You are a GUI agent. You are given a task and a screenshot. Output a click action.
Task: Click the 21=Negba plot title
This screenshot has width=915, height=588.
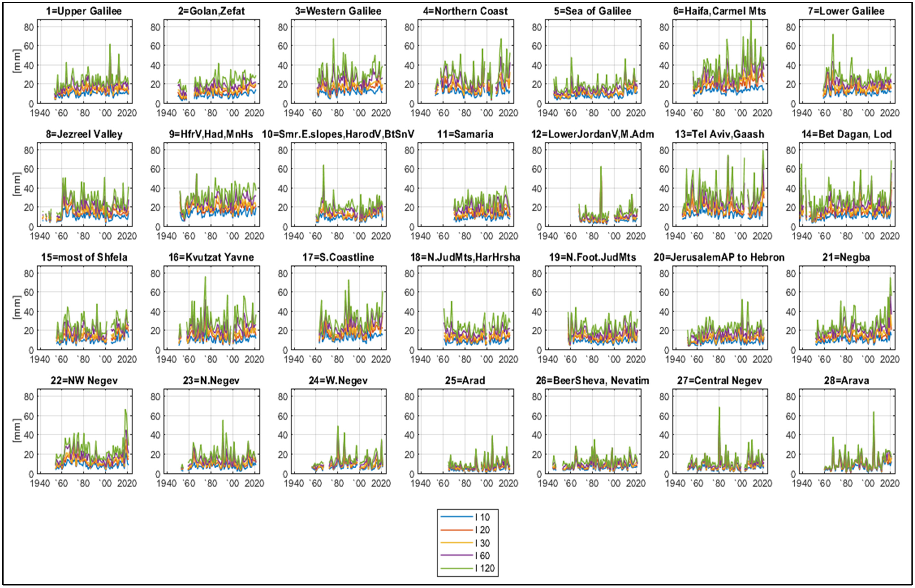pos(846,257)
